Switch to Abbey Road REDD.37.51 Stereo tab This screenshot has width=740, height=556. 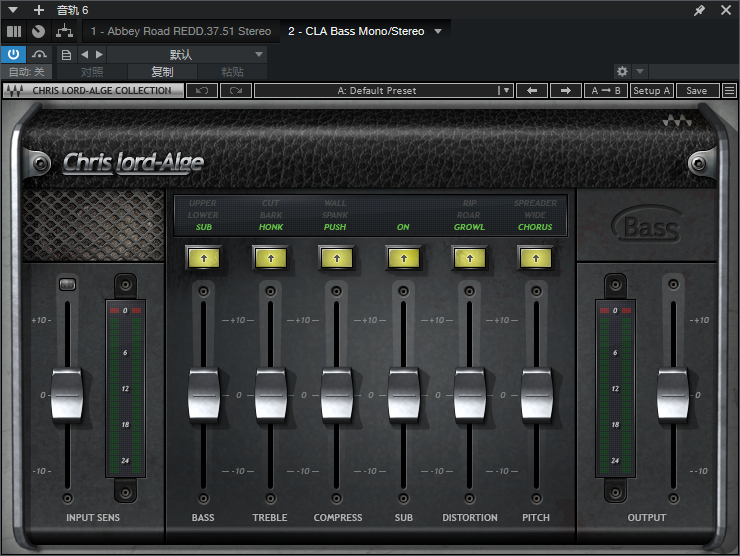(x=181, y=31)
